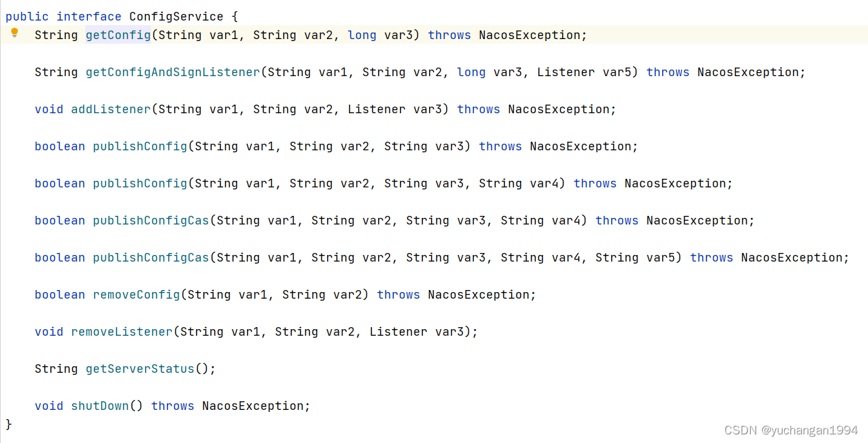Click NacosException on the removeConfig line
868x443 pixels.
coord(479,295)
